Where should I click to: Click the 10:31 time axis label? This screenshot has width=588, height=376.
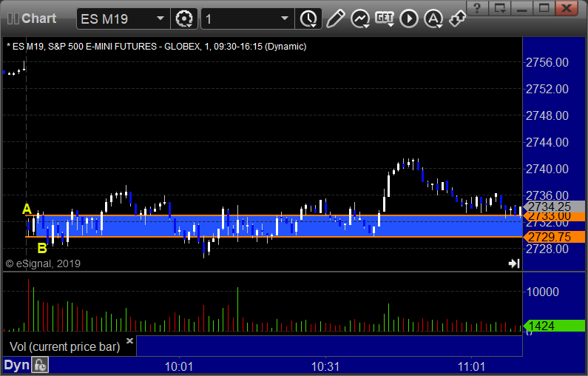click(325, 366)
